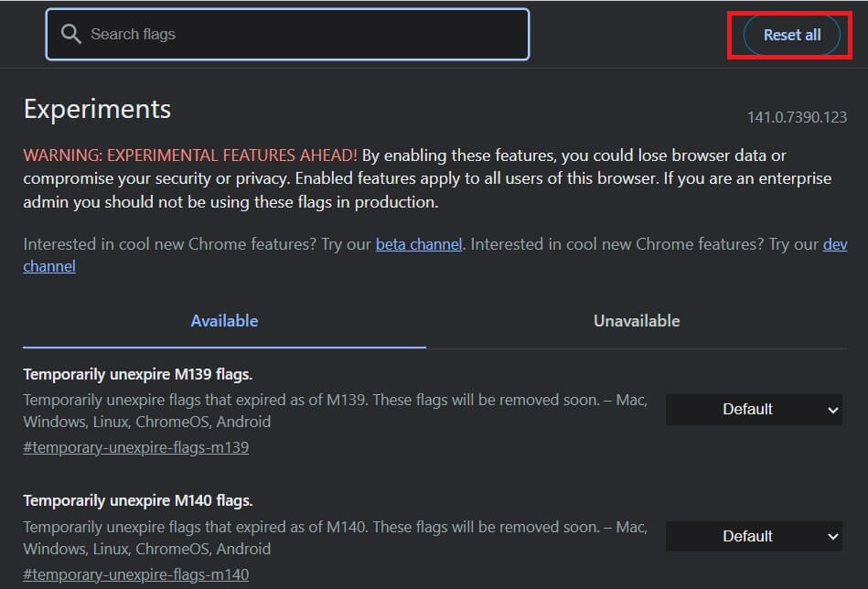Select the 'Temporarily unexpire M140 flags.' title
The width and height of the screenshot is (868, 589).
click(x=137, y=501)
